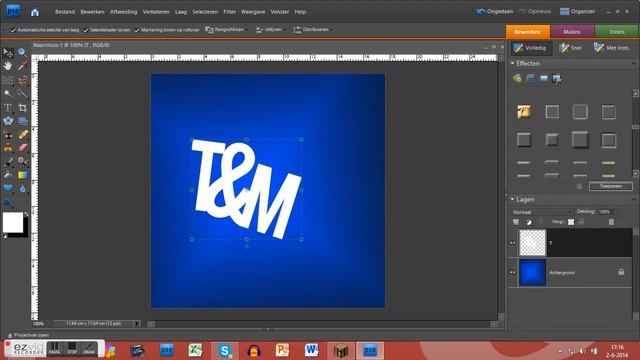This screenshot has height=360, width=640.
Task: Select the Crop tool
Action: (22, 108)
